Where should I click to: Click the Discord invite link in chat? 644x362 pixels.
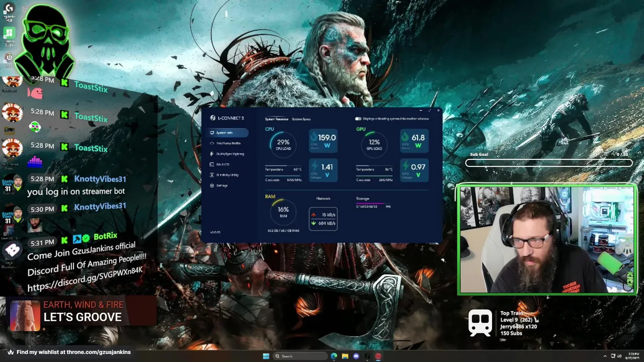(85, 280)
